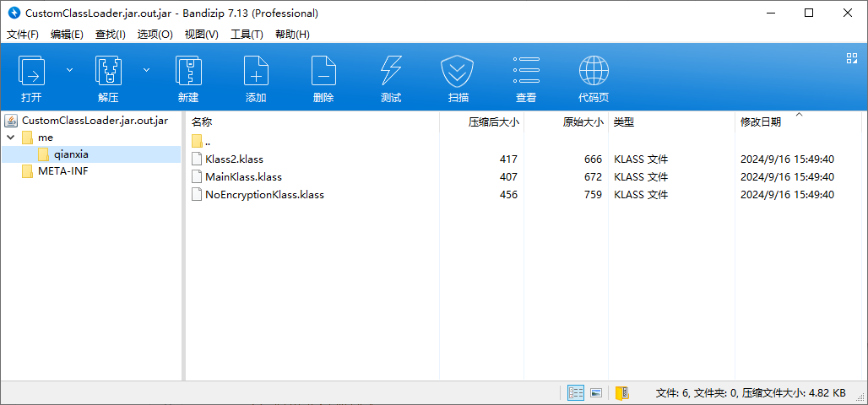Click the New archive (新建) icon
The height and width of the screenshot is (405, 868).
[188, 72]
